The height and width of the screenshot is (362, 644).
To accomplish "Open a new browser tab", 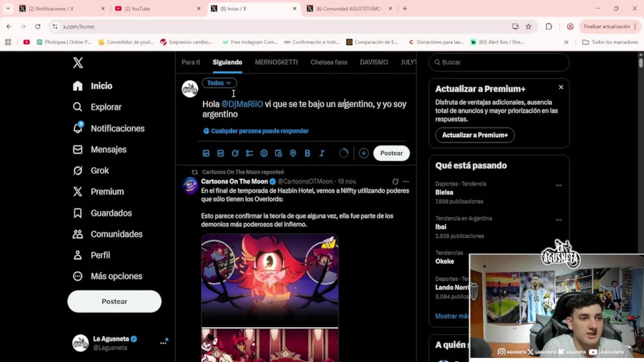I will [x=405, y=9].
